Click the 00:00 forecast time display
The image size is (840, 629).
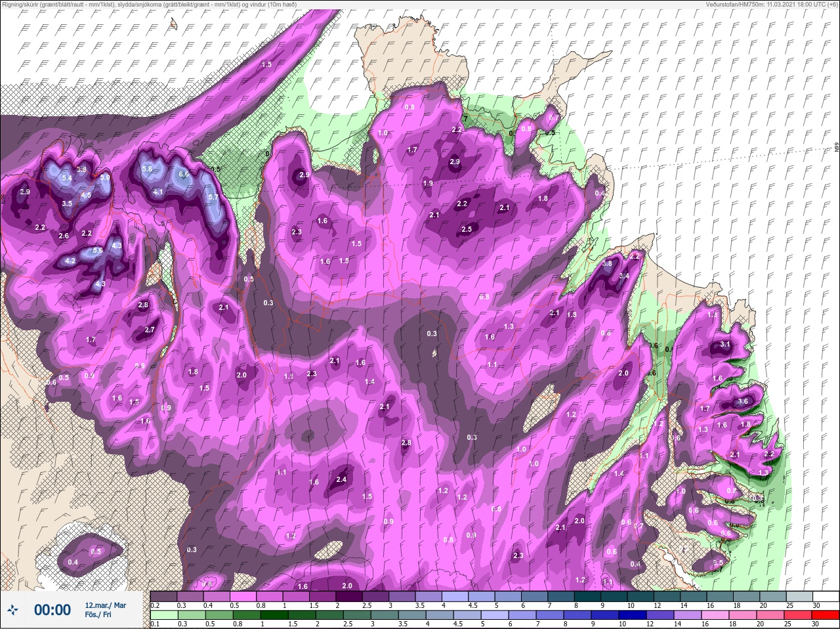[52, 610]
